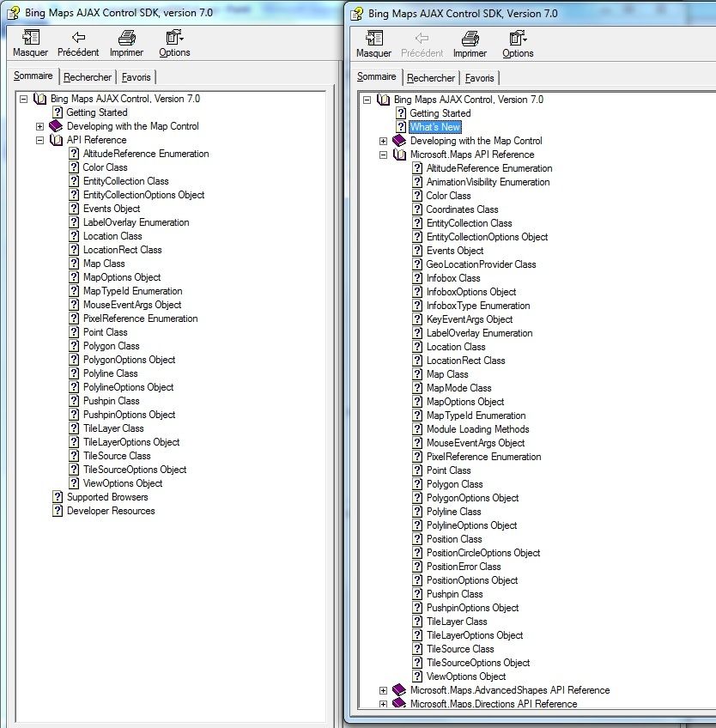Select Events Object in left window
The width and height of the screenshot is (716, 728).
click(112, 209)
